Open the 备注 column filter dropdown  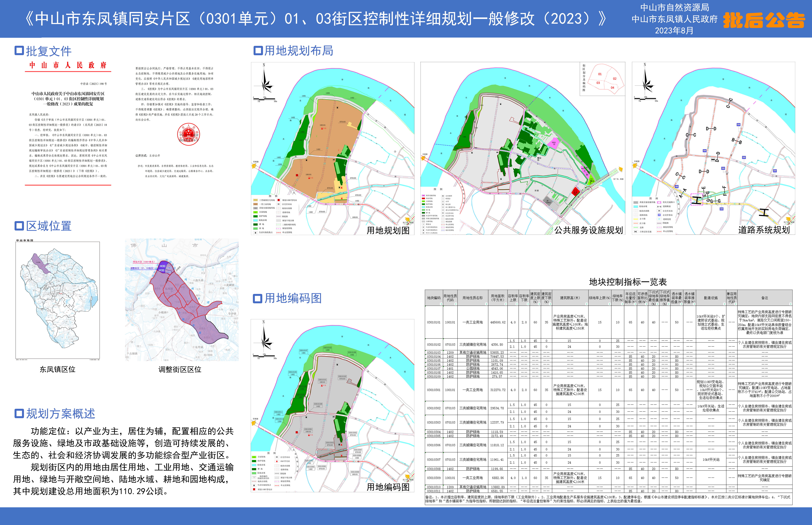point(791,304)
